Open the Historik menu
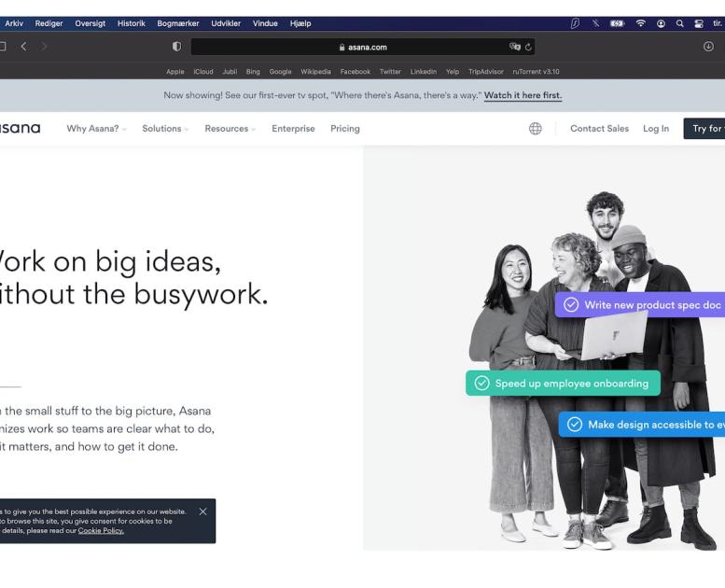The image size is (725, 588). [131, 23]
